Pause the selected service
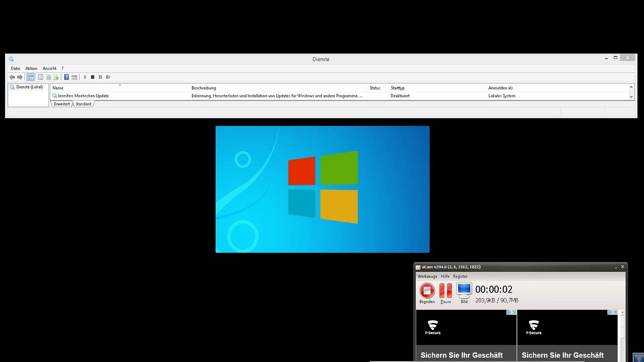644x362 pixels. click(100, 77)
